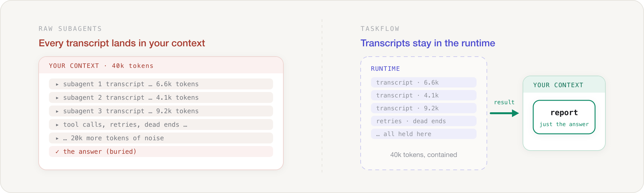Viewport: 644px width, 193px height.
Task: Click the 'RAW SUBAGENTS' label
Action: tap(70, 29)
